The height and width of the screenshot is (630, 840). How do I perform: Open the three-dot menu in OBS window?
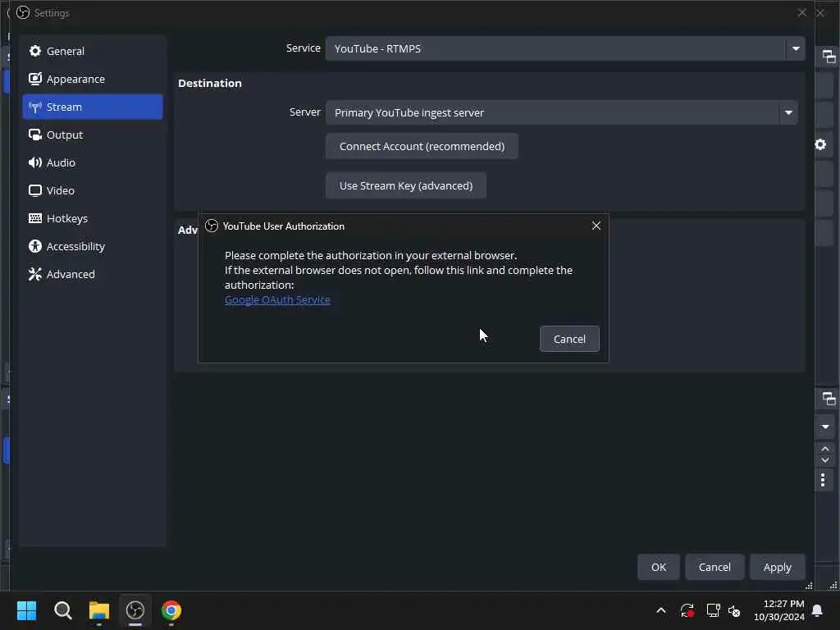point(823,479)
